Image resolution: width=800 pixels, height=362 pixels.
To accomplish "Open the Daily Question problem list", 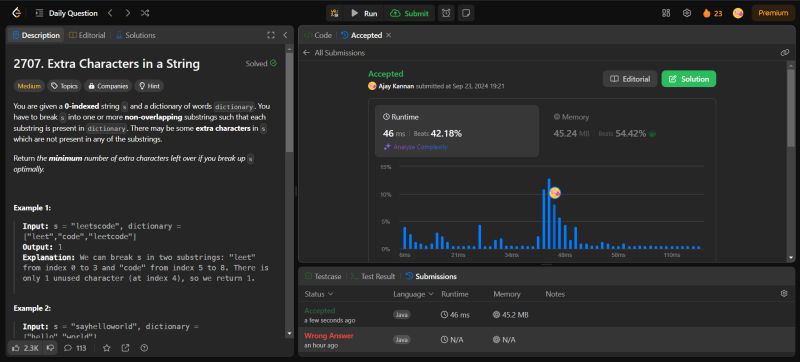I will 67,13.
